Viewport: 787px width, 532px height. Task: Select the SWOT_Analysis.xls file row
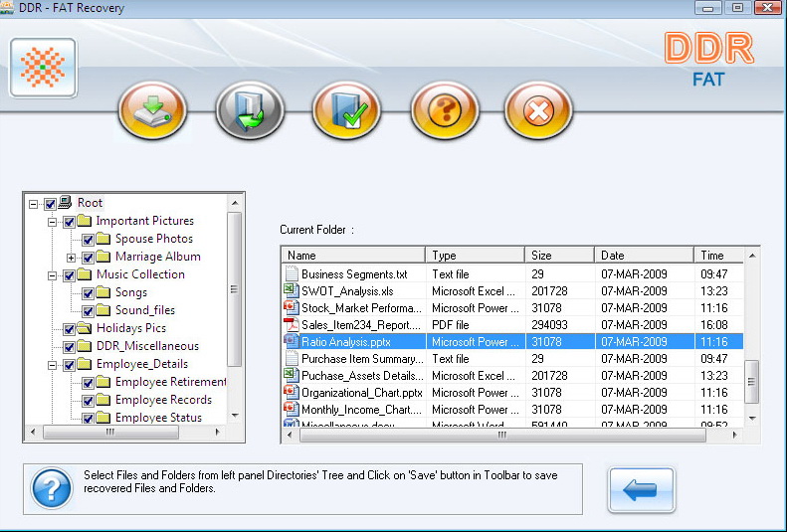point(347,291)
